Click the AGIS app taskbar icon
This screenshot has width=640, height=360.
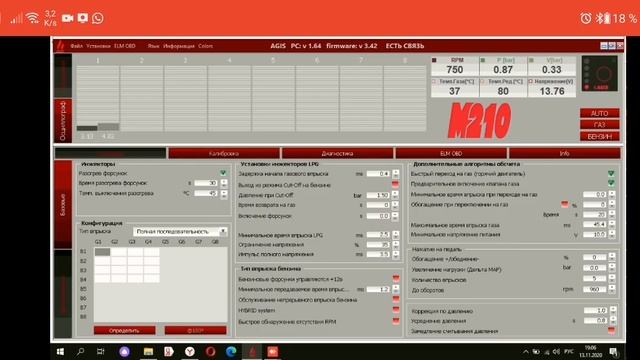click(x=252, y=351)
